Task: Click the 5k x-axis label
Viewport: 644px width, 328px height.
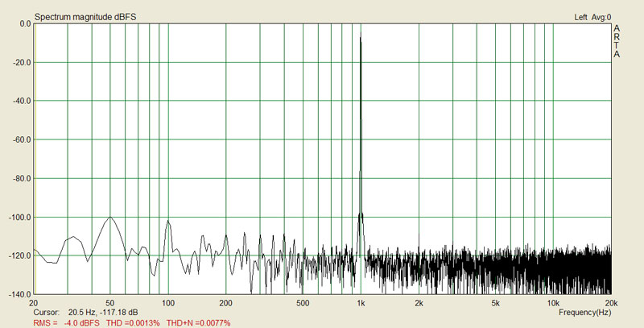Action: (495, 303)
